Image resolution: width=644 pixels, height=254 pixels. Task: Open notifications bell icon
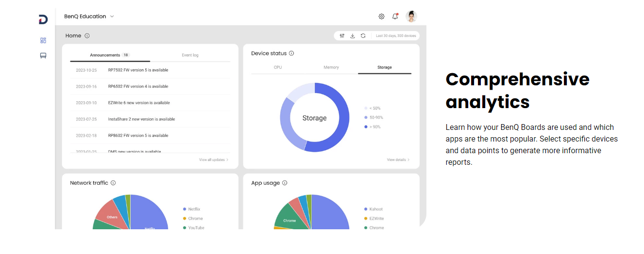[x=395, y=16]
